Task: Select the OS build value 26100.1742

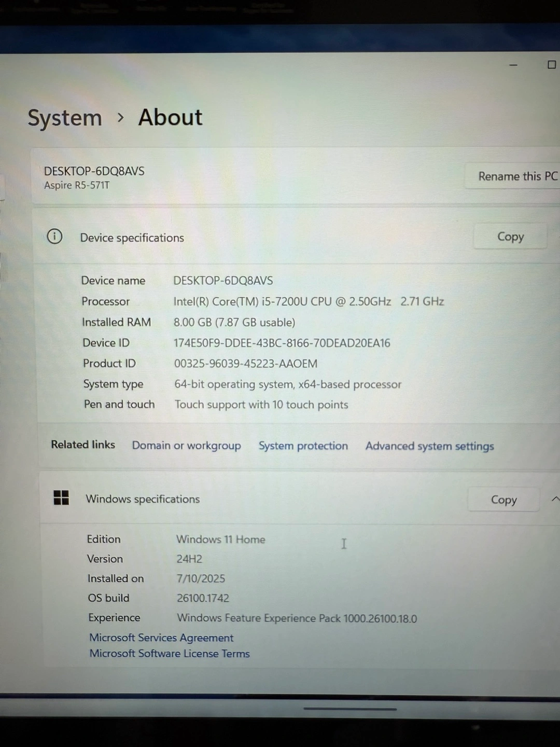Action: [203, 598]
